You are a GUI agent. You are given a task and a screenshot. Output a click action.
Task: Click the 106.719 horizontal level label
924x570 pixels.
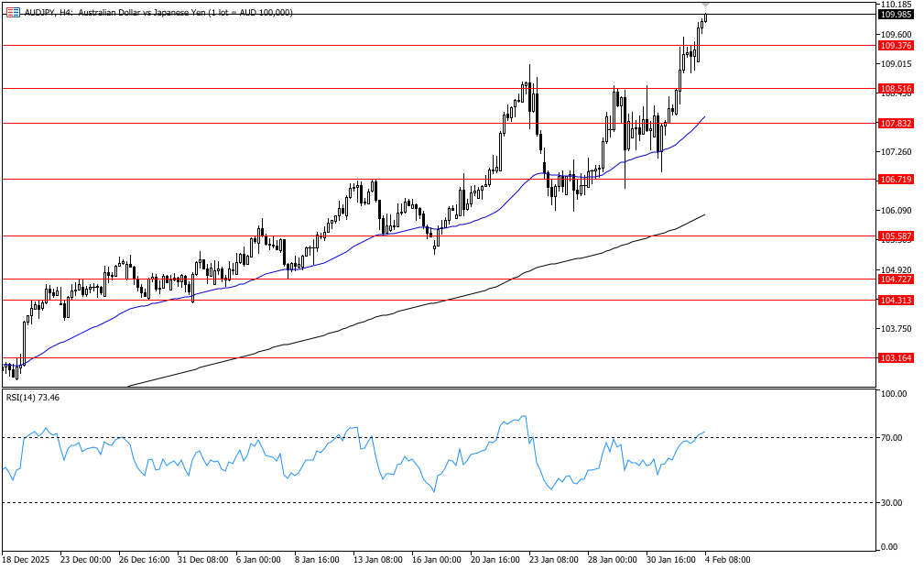point(894,180)
